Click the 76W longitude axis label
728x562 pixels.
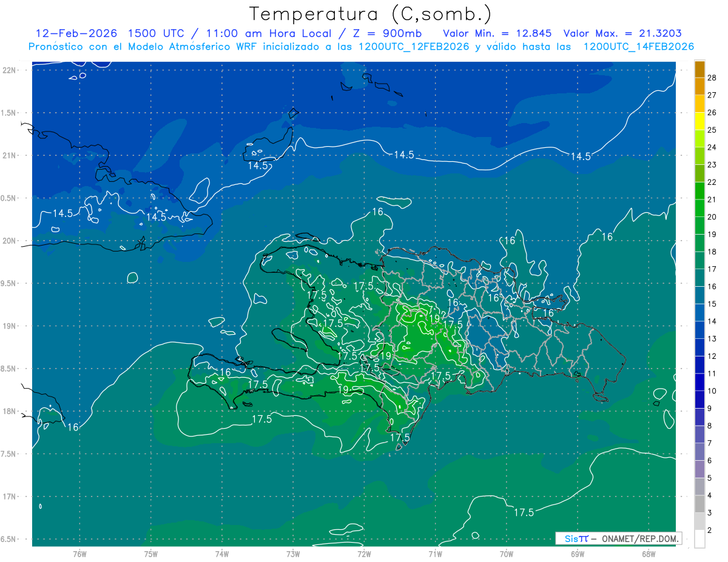tap(79, 554)
